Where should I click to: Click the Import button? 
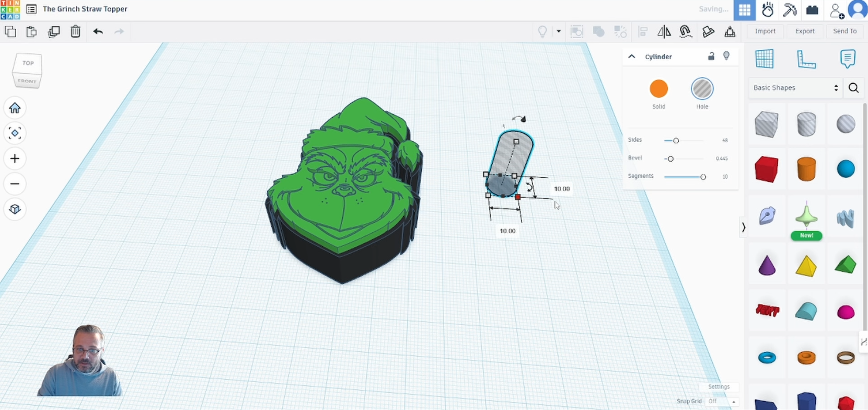pos(765,31)
